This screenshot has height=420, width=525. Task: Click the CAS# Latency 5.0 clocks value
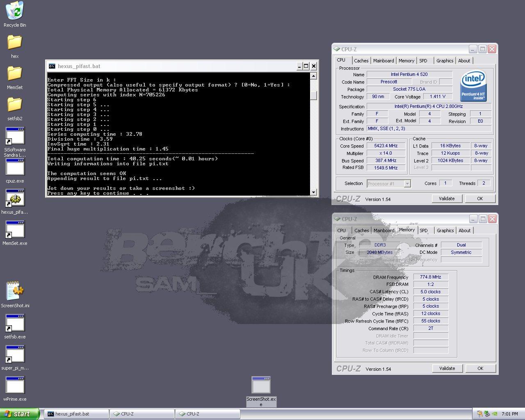point(431,292)
